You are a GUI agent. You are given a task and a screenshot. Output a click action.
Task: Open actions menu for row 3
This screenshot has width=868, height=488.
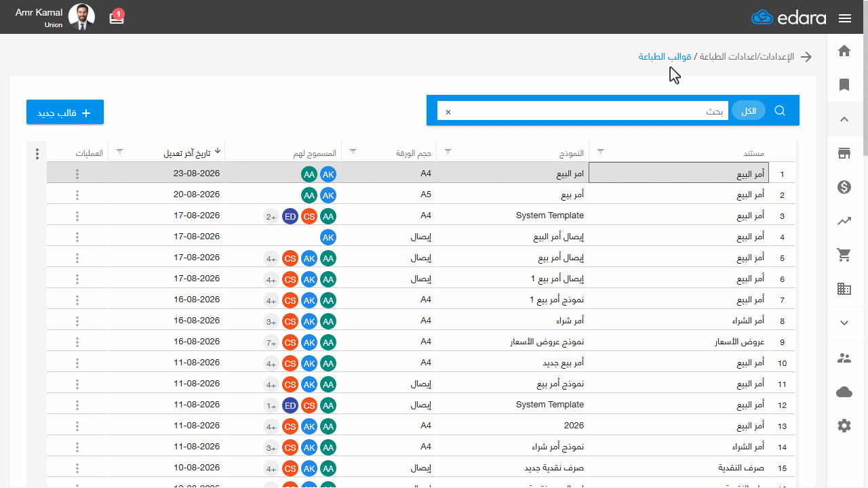click(x=77, y=216)
